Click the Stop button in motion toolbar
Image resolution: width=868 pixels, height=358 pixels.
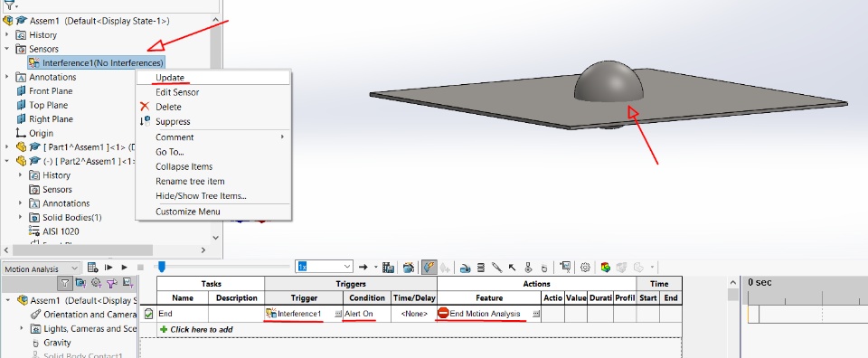(x=141, y=268)
